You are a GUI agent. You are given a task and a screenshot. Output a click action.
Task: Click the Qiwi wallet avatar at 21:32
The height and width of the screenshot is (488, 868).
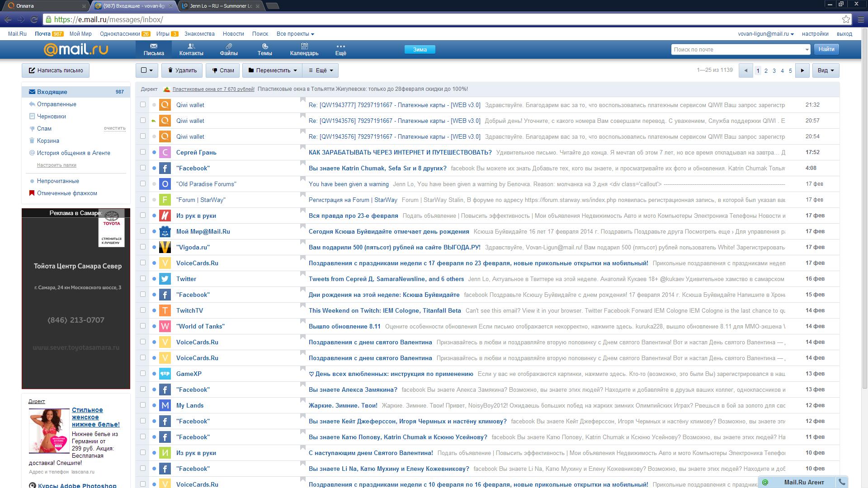click(x=165, y=105)
